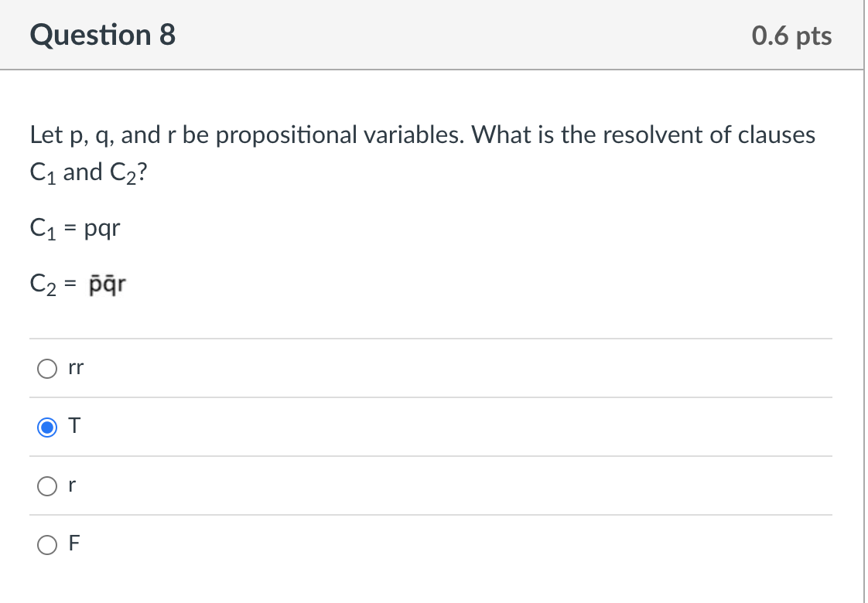Click the separator between answers 'rr' and 'T'
The height and width of the screenshot is (603, 868).
(431, 397)
